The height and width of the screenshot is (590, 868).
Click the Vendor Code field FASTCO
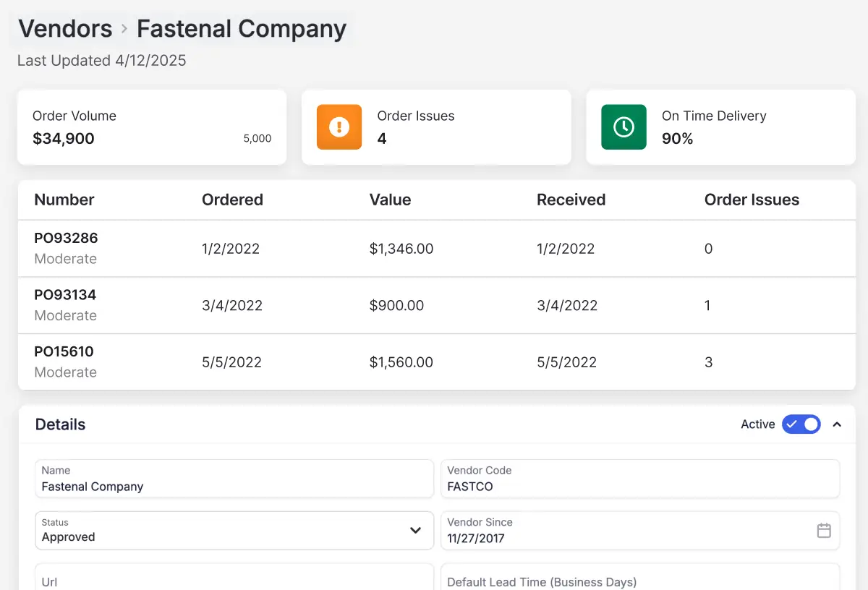[640, 479]
